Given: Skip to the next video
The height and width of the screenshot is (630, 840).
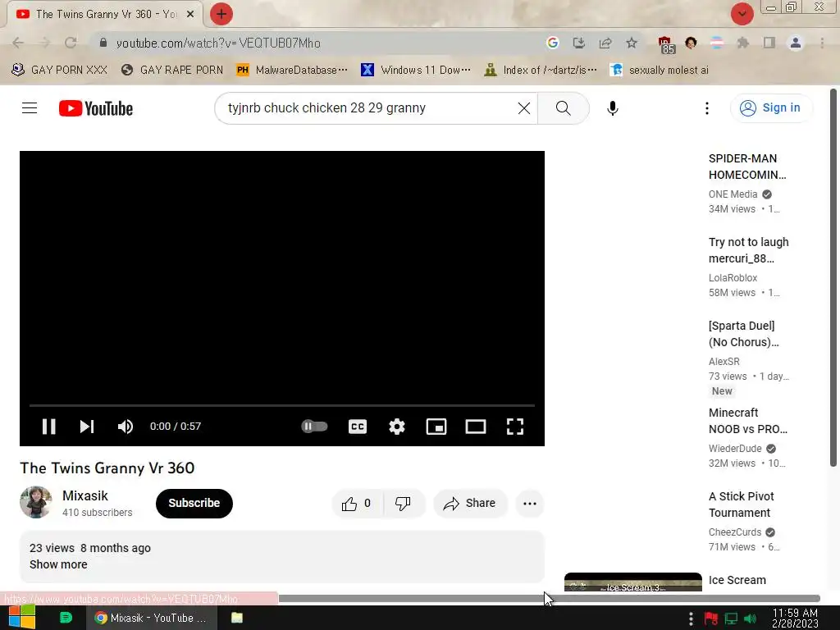Looking at the screenshot, I should [x=87, y=427].
